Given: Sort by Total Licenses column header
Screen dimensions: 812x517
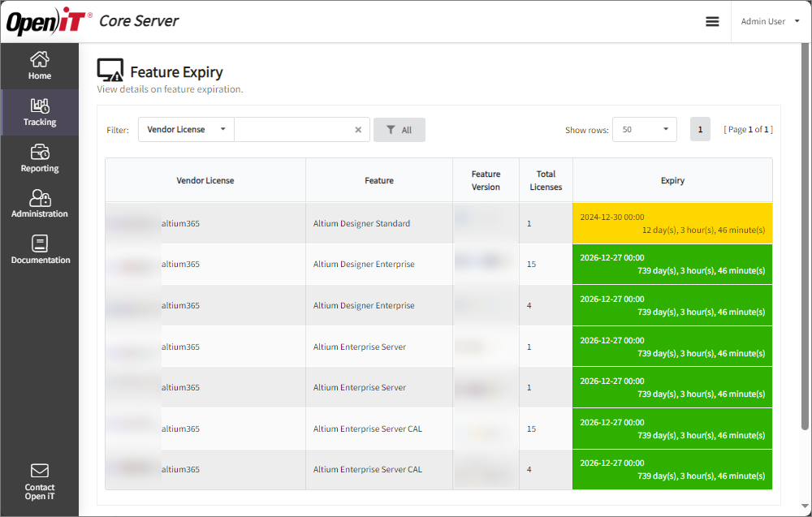Looking at the screenshot, I should (x=546, y=180).
